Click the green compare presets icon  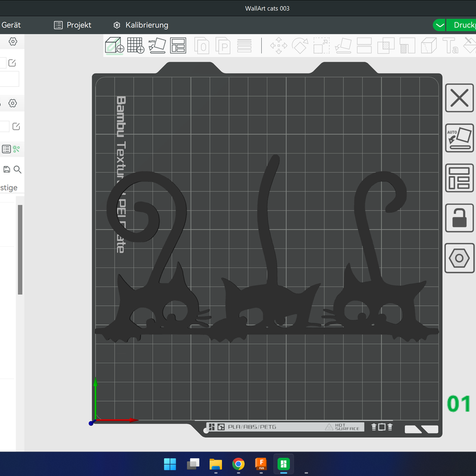[17, 149]
